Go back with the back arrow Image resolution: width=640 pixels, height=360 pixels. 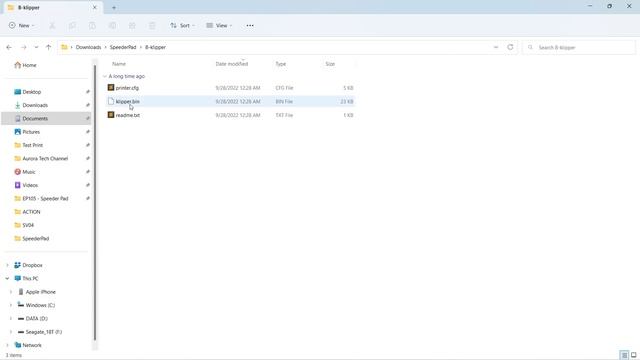(9, 47)
